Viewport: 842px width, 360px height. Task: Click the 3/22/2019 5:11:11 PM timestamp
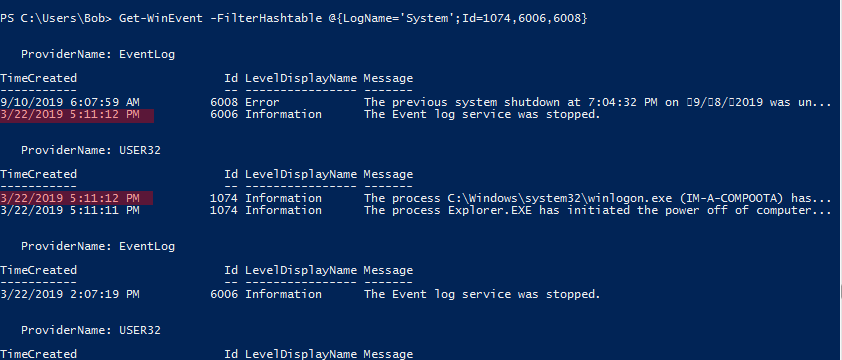pyautogui.click(x=70, y=210)
